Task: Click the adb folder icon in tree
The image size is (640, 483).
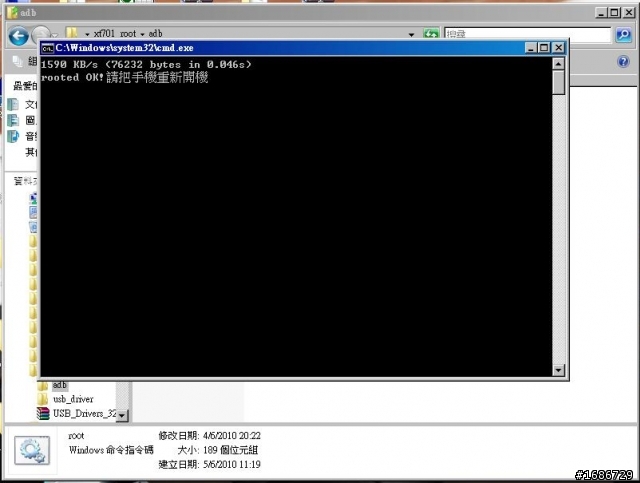Action: tap(42, 385)
